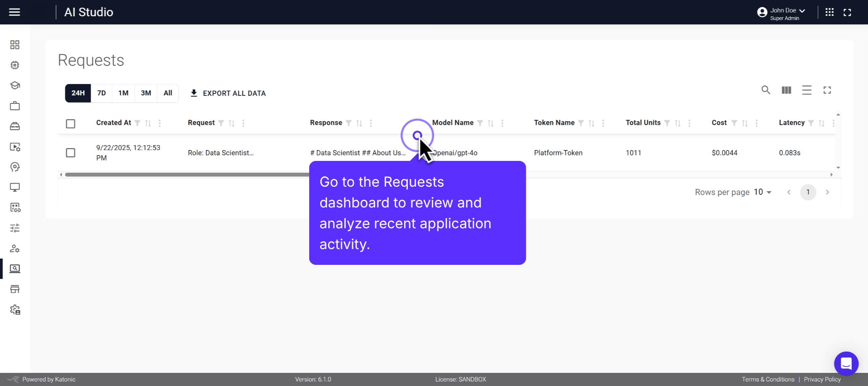
Task: Click Export All Data button
Action: point(228,93)
